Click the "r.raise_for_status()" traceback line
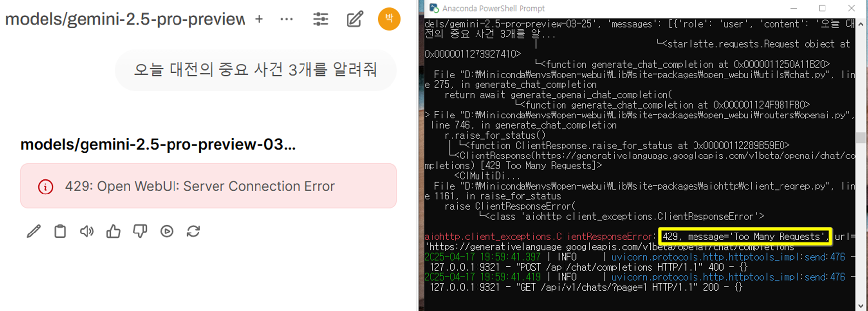 click(495, 135)
